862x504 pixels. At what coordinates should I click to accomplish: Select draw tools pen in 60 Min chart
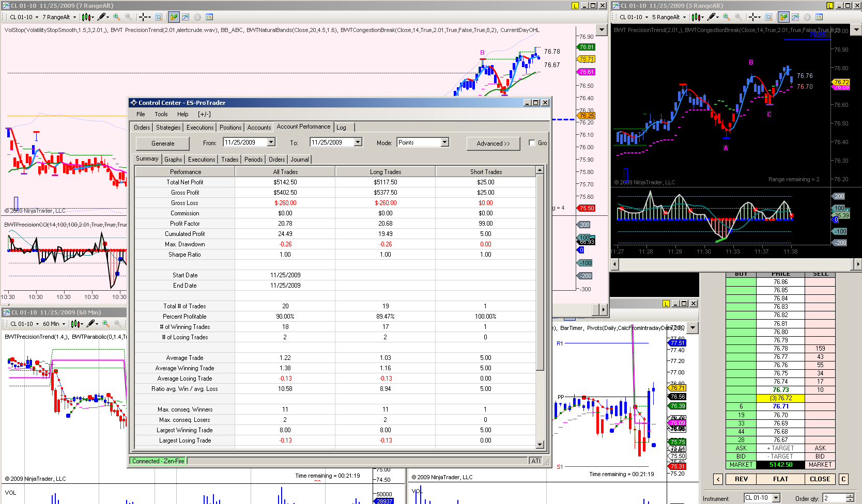point(93,324)
